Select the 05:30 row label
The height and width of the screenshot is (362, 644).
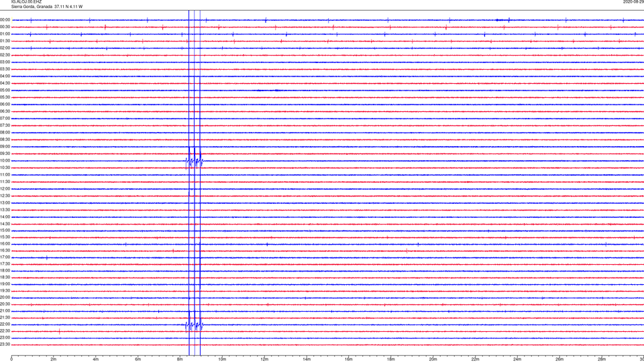tap(5, 97)
